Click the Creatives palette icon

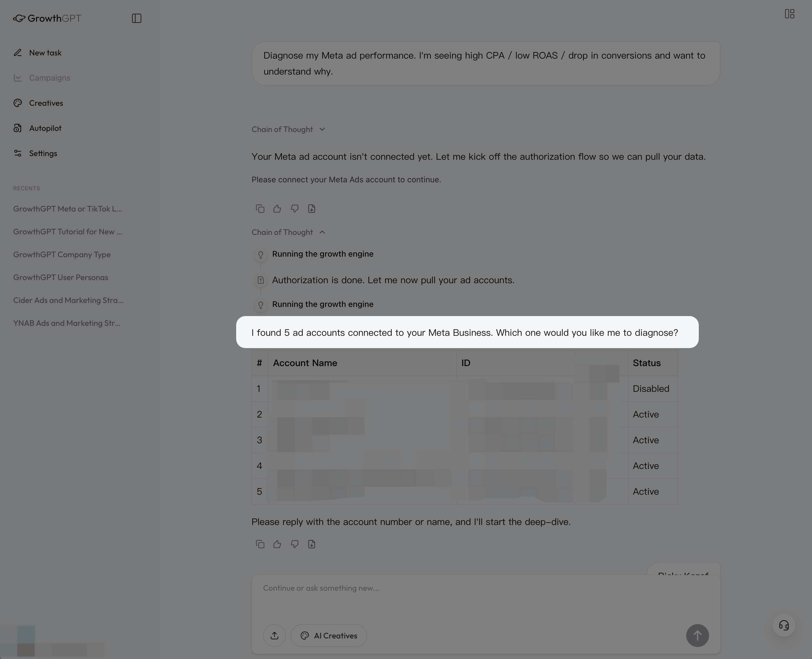pyautogui.click(x=17, y=103)
